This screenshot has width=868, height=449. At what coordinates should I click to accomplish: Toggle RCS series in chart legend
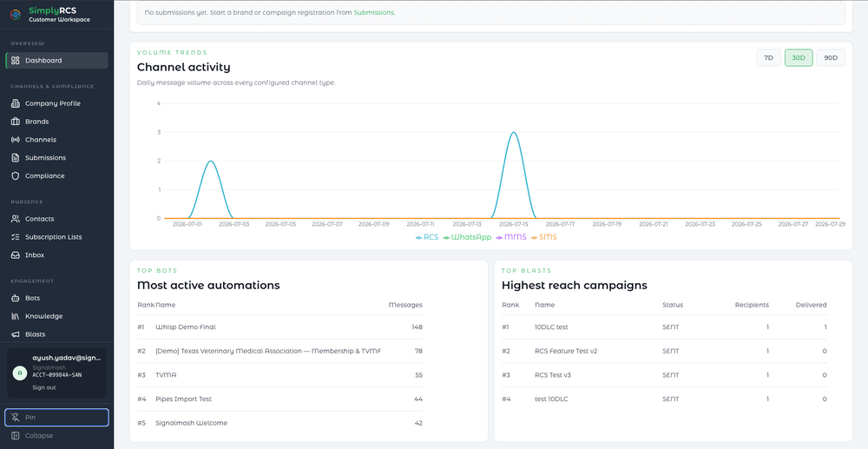pos(427,237)
